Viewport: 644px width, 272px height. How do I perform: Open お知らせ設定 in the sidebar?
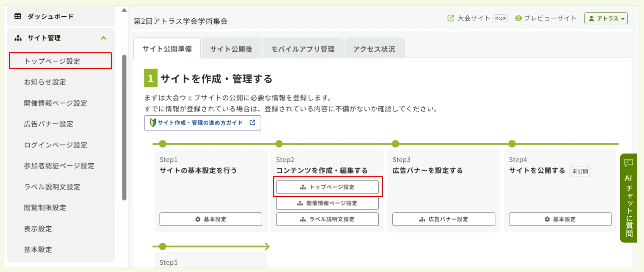point(45,82)
